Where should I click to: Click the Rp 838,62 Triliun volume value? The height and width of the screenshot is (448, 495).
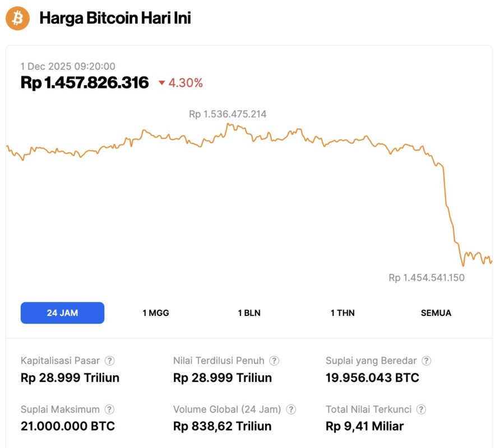coord(222,426)
